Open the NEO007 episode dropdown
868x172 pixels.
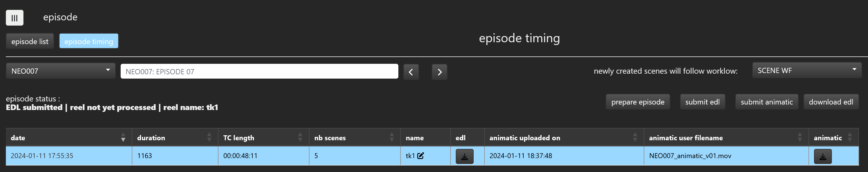[x=61, y=71]
